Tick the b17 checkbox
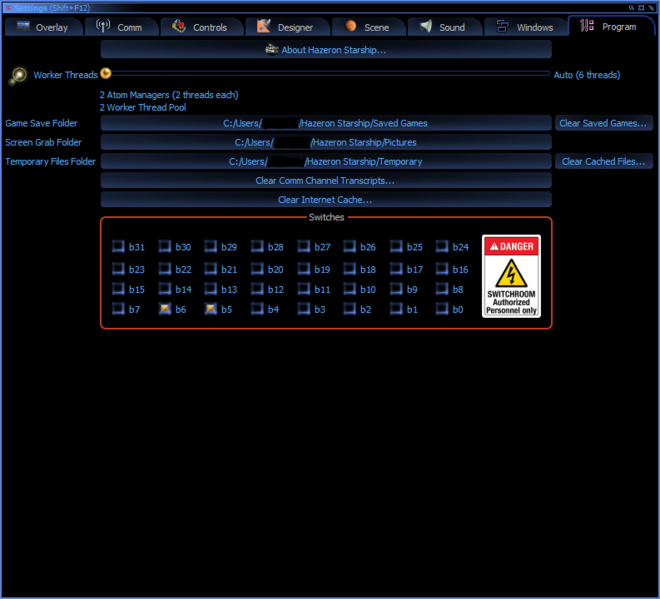This screenshot has width=660, height=599. [396, 269]
